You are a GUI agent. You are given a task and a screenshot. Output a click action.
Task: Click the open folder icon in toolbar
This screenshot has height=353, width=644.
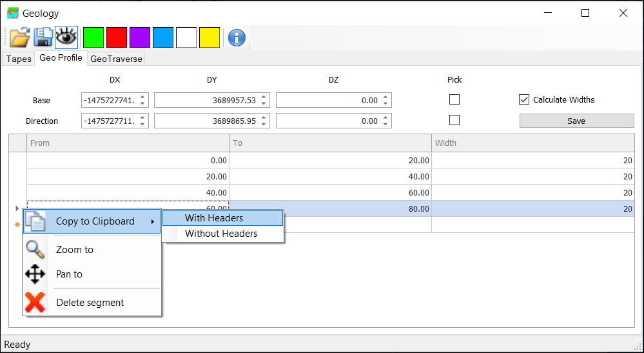(19, 37)
